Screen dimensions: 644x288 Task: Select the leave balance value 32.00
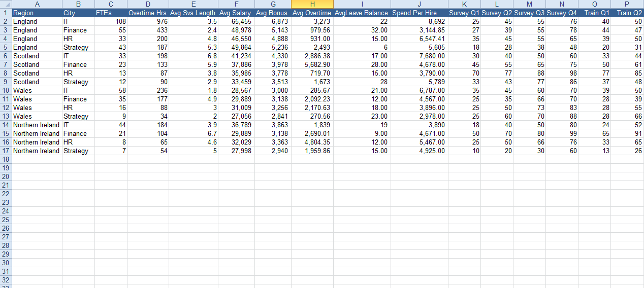coord(362,30)
